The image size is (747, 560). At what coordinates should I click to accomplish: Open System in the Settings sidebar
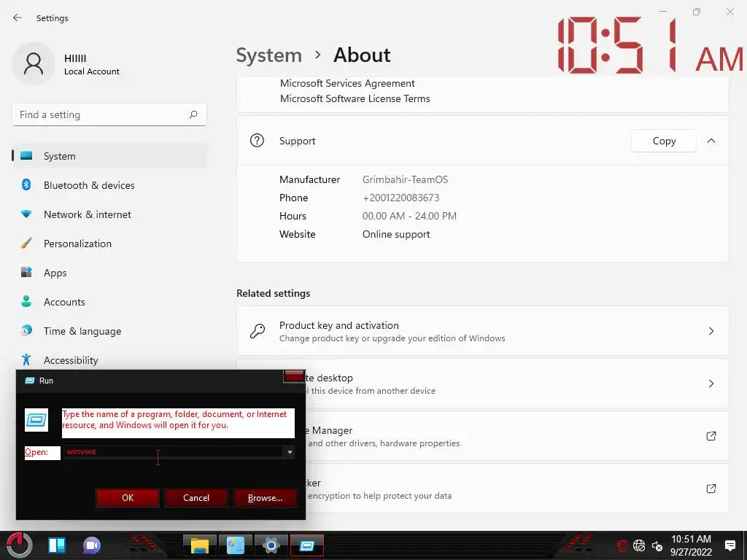[x=110, y=156]
